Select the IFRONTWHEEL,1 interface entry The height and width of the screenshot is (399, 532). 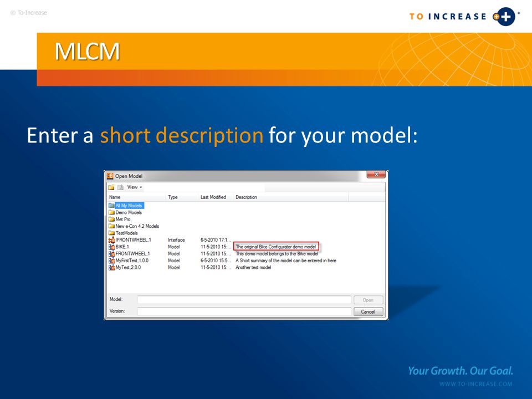133,240
